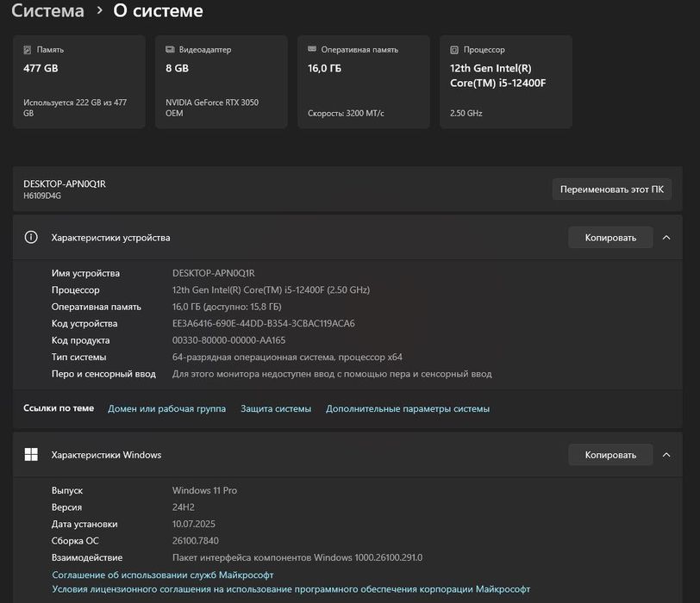
Task: Click pen and touch input unavailable text
Action: (x=332, y=374)
